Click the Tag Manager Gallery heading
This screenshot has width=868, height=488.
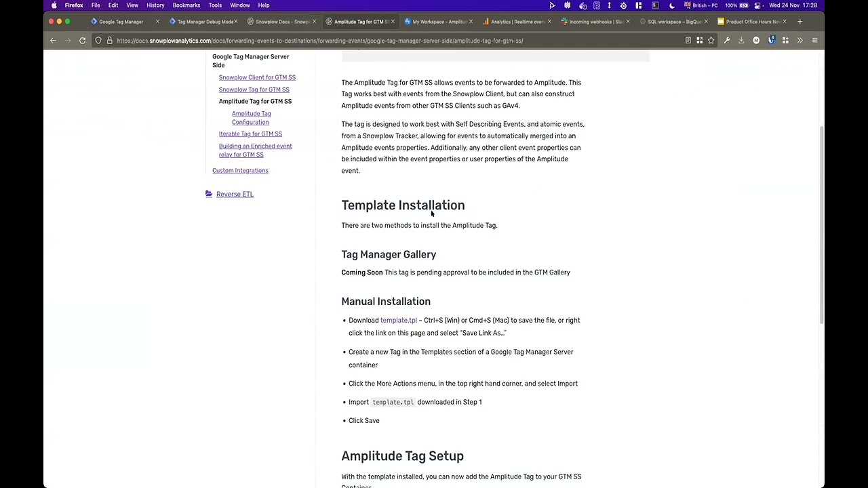[x=389, y=255]
